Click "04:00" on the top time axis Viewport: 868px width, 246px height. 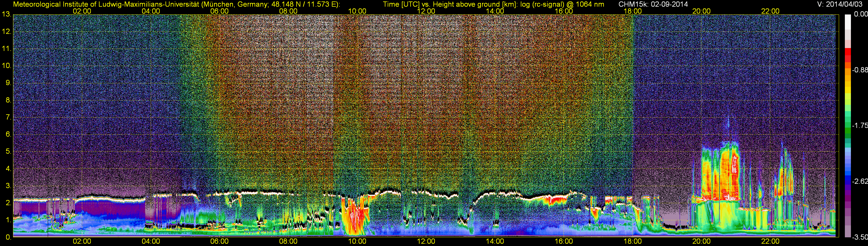151,11
